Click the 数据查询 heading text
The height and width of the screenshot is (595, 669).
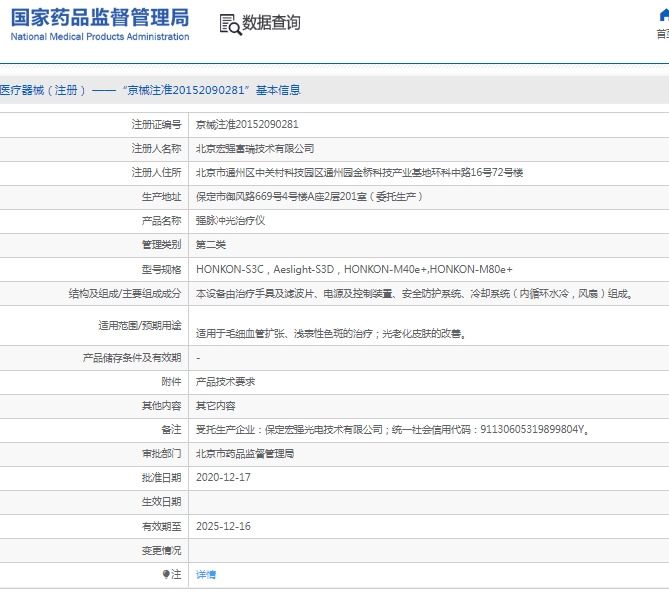[271, 23]
